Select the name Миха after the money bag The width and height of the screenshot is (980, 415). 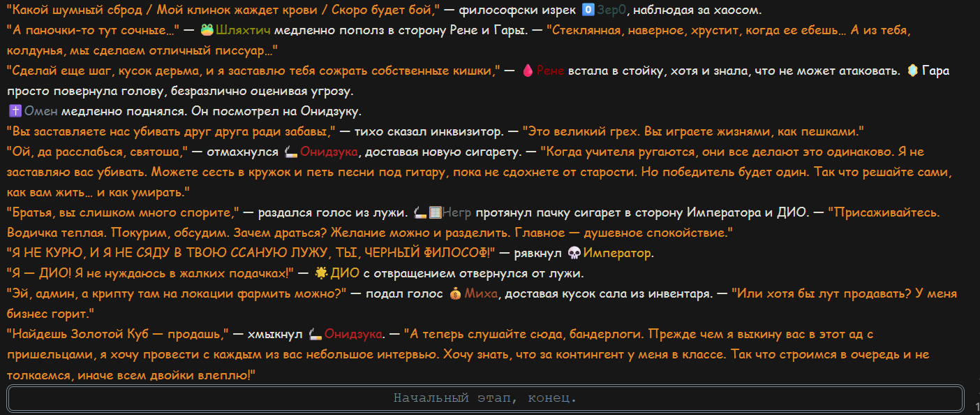click(481, 294)
